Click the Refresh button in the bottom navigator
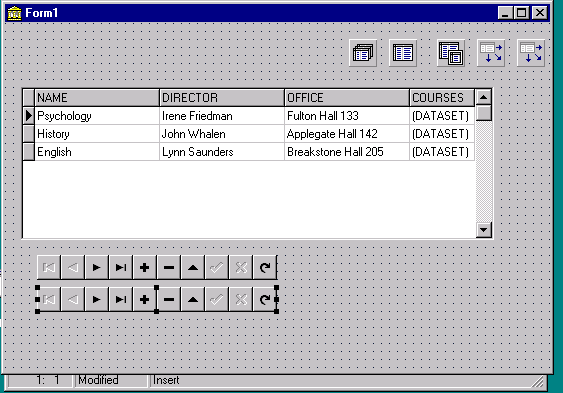The image size is (563, 393). (x=265, y=299)
